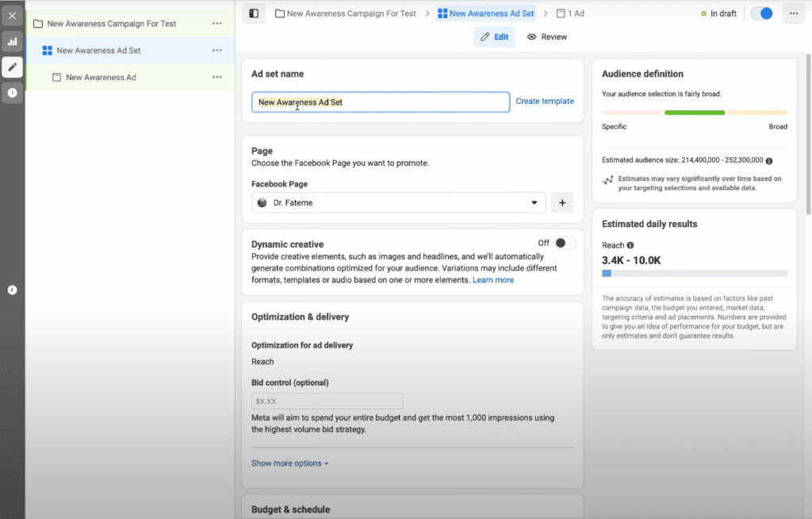
Task: Click the Create template link
Action: click(545, 102)
